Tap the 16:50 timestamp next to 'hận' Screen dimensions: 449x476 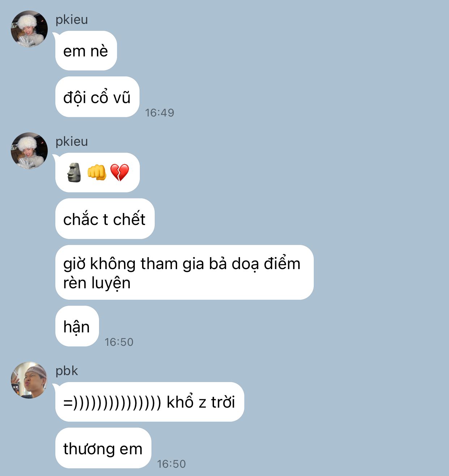pyautogui.click(x=119, y=342)
